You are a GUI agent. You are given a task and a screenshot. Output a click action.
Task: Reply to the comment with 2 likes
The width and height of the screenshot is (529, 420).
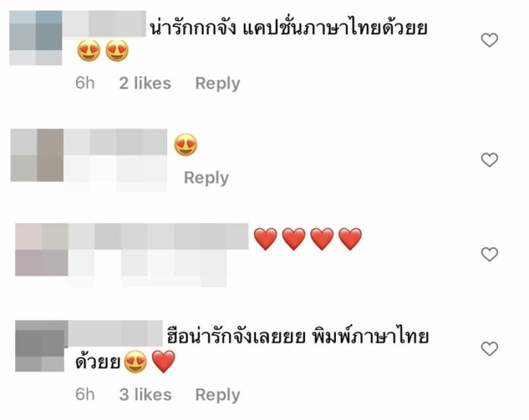pos(217,84)
